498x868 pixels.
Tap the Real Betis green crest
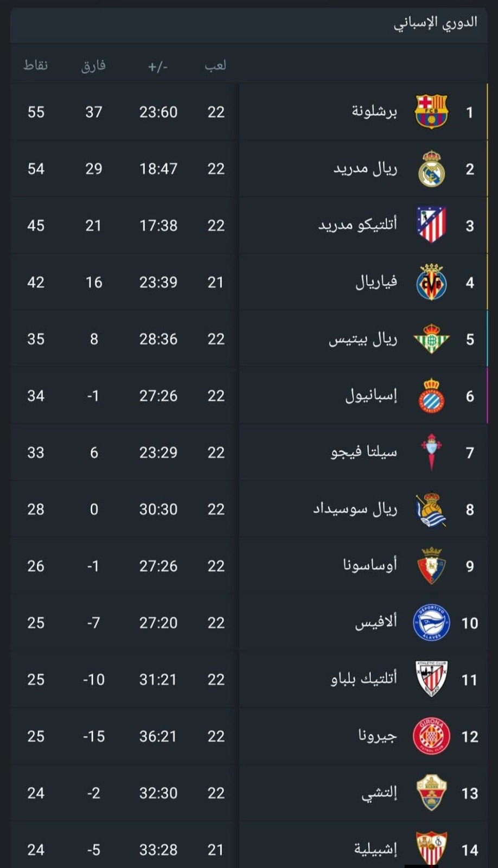[431, 339]
